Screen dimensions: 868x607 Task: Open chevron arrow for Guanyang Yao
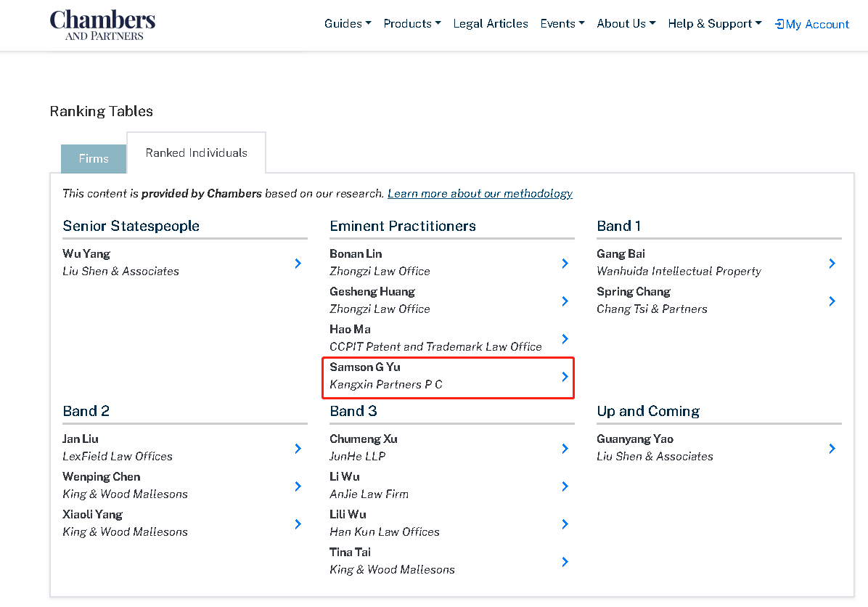832,449
